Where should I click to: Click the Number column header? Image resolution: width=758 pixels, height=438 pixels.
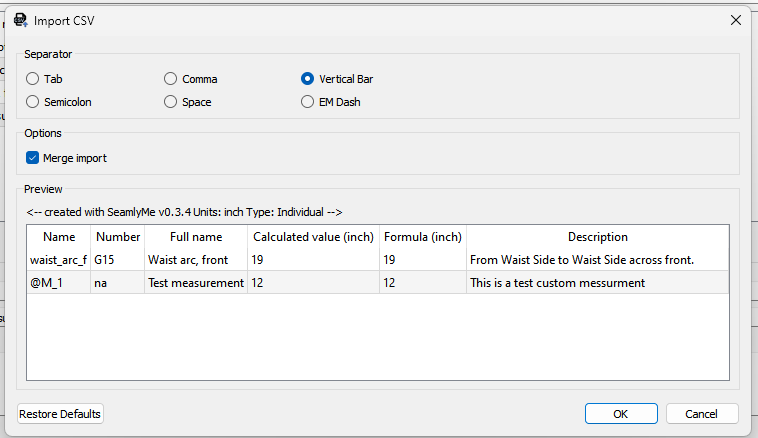(117, 237)
